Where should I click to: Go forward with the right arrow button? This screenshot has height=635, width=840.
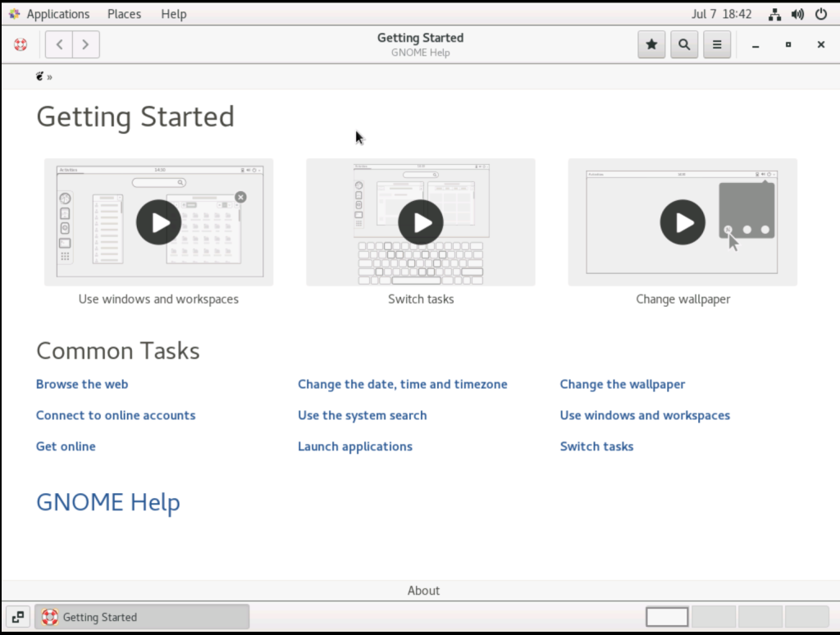(85, 44)
